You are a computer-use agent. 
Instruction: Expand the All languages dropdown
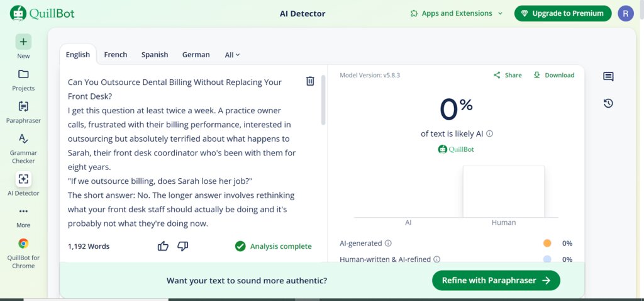click(x=232, y=55)
